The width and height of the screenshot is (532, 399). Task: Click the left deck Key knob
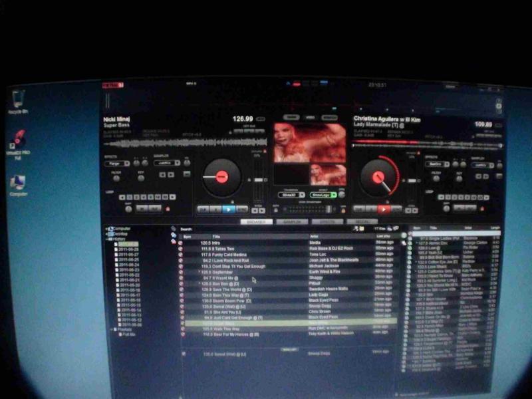(141, 178)
